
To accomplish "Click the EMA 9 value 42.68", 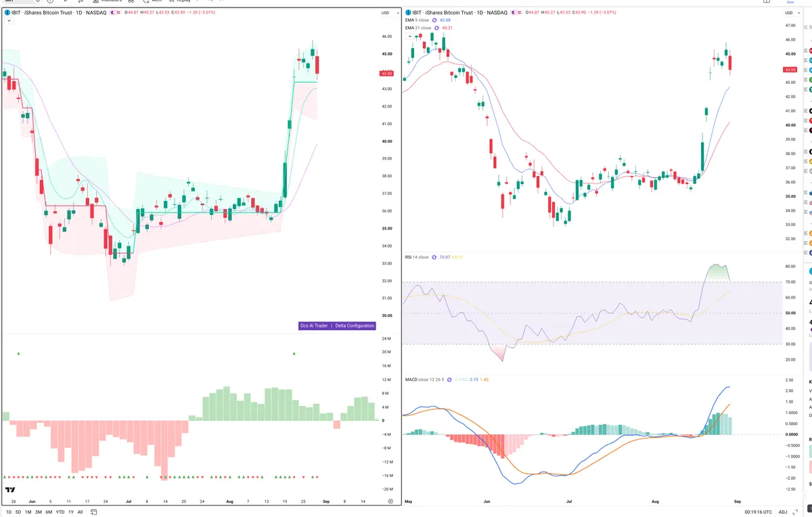I will click(x=445, y=20).
